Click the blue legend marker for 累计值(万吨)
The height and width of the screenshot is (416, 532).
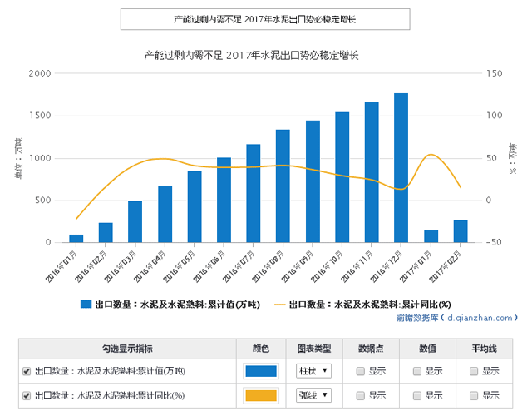[x=86, y=305]
